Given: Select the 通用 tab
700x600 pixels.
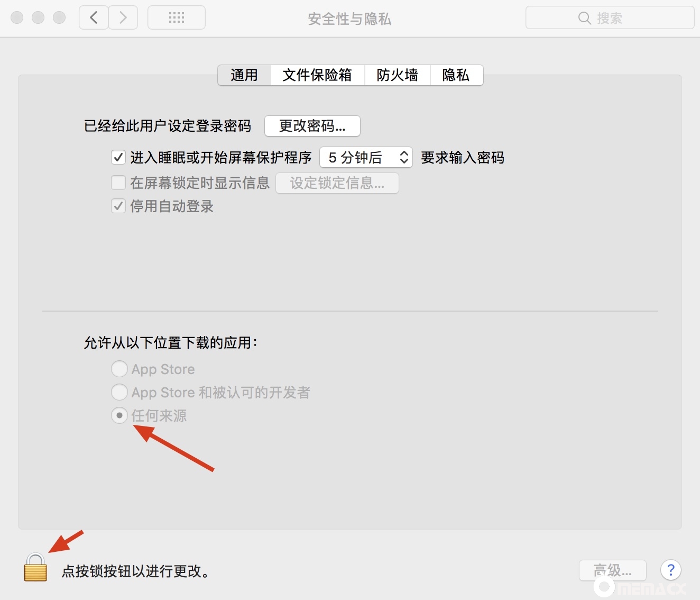Looking at the screenshot, I should tap(244, 75).
